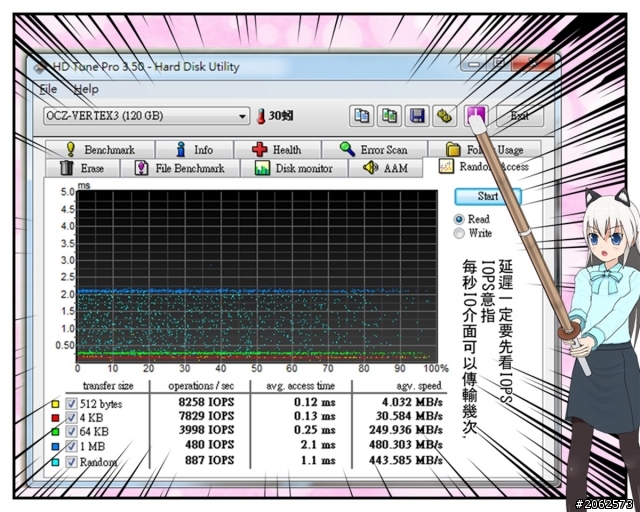The width and height of the screenshot is (640, 512).
Task: Open the OCZ-VERTEX3 drive dropdown
Action: [147, 116]
